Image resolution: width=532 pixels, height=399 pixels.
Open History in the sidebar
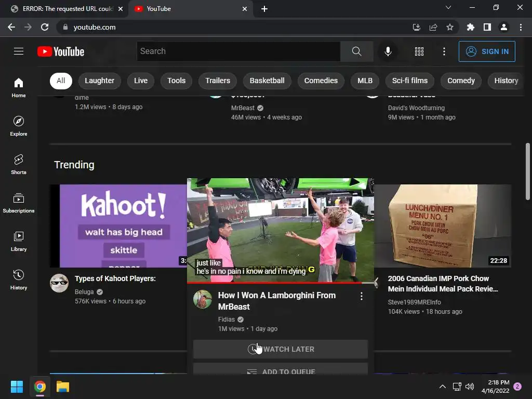(x=19, y=280)
